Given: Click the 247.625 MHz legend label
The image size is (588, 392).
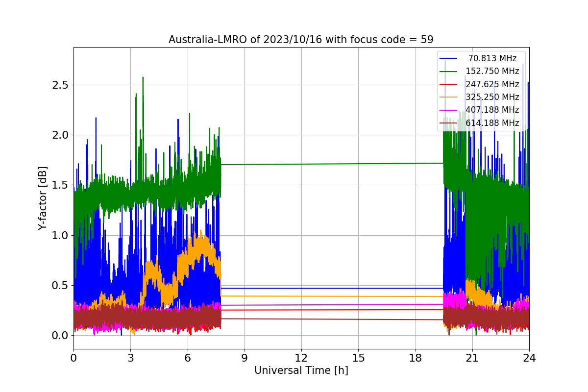Looking at the screenshot, I should click(x=492, y=84).
